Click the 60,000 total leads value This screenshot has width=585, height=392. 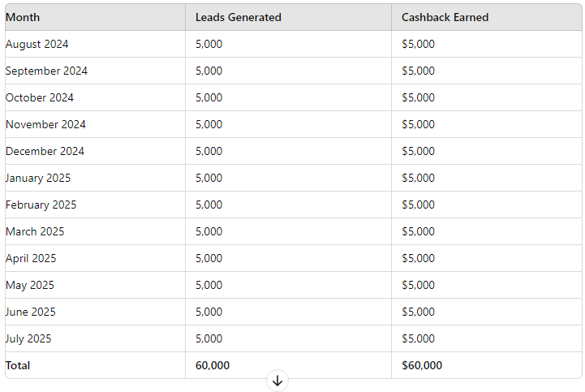(213, 365)
